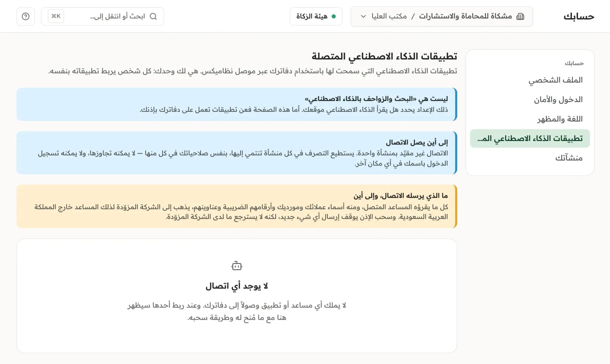Expand the organization switcher chevron

click(x=363, y=16)
